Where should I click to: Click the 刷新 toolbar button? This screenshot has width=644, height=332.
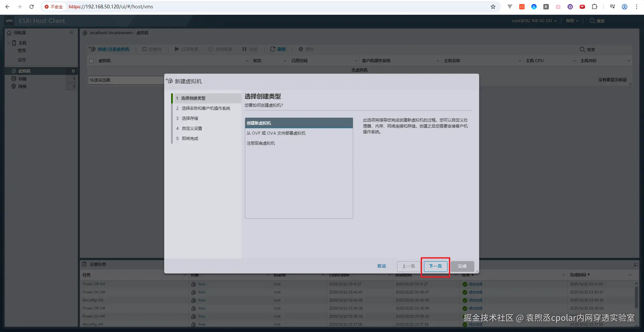278,49
